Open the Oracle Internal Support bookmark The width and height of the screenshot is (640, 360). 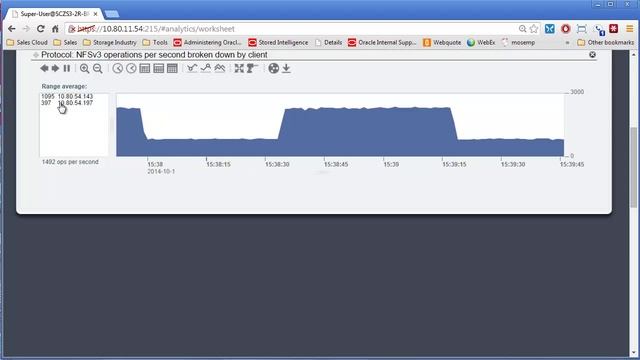click(382, 42)
